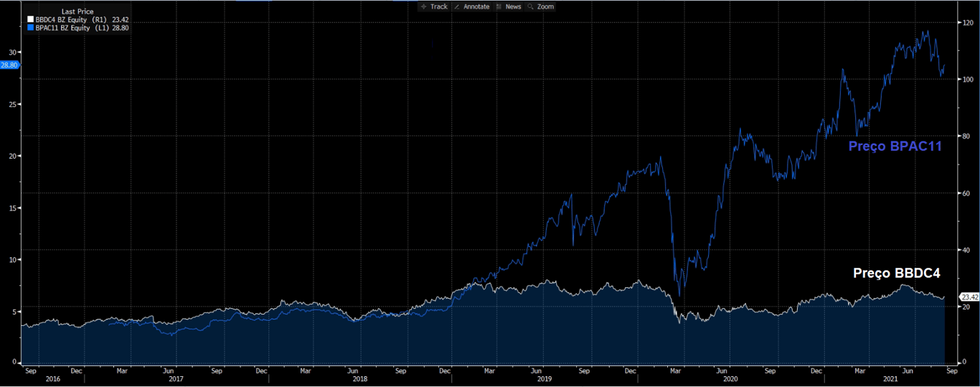Click the Last Price legend header
Viewport: 980px width, 387px height.
(77, 11)
